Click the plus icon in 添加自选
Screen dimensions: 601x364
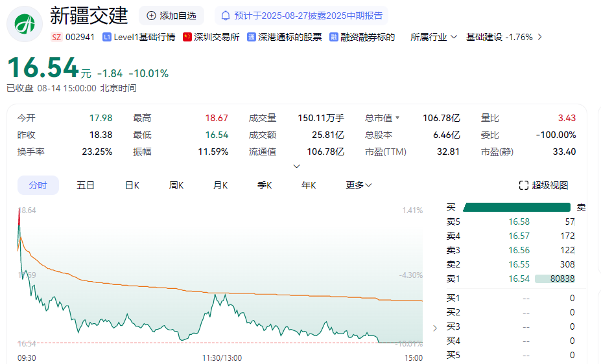point(152,16)
